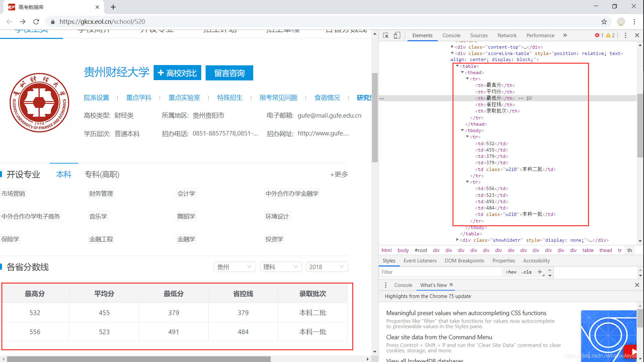This screenshot has width=644, height=362.
Task: Reload the page with refresh icon
Action: coord(36,21)
